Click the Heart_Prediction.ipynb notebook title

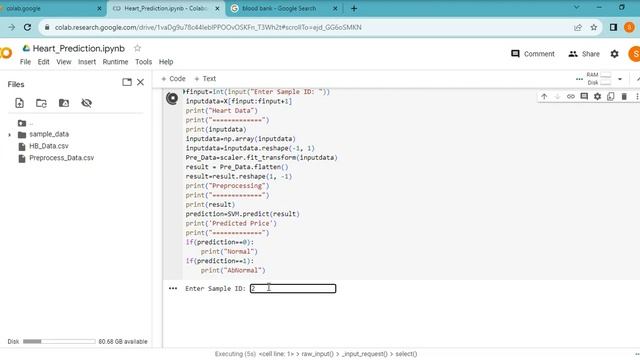point(79,49)
